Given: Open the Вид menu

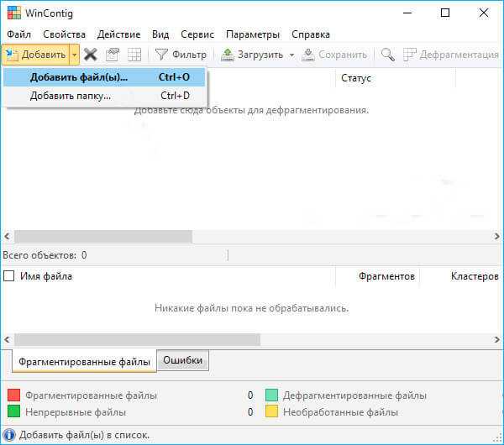Looking at the screenshot, I should point(160,34).
